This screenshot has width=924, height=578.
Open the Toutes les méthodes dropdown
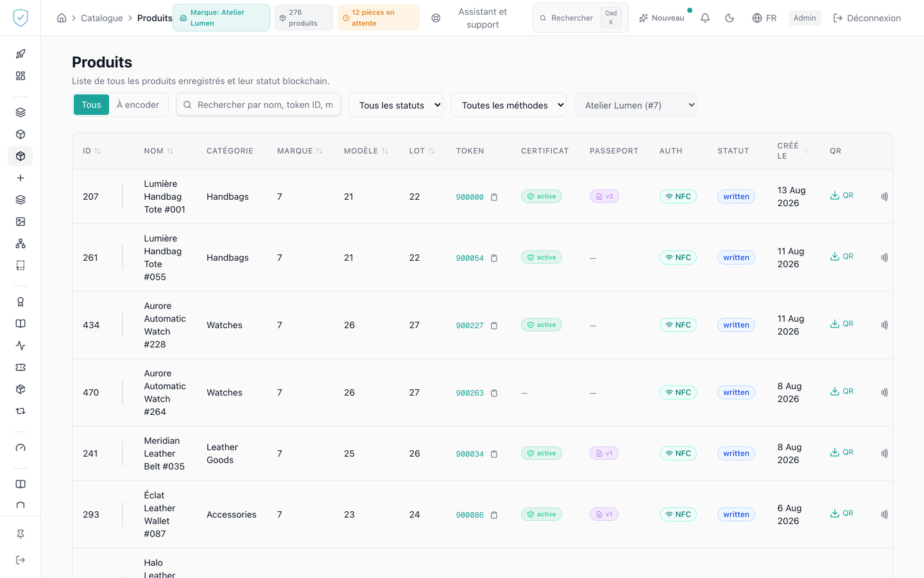click(509, 105)
